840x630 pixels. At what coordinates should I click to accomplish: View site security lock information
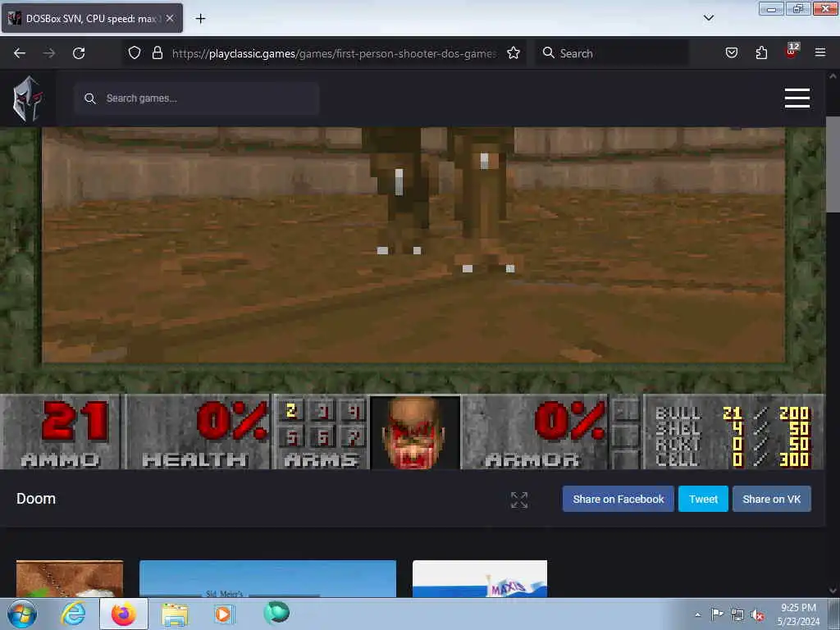[x=157, y=52]
